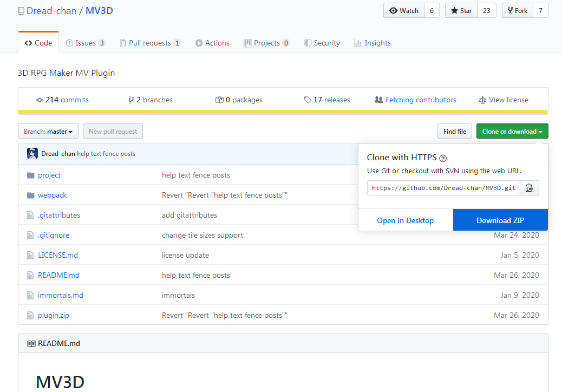Click the folder icon beside webpack
The image size is (562, 392).
[x=30, y=195]
